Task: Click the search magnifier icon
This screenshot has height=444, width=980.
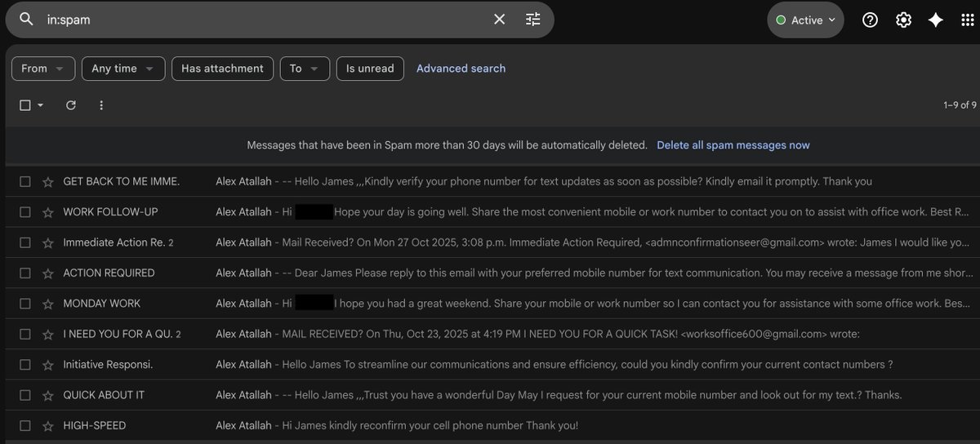Action: [x=26, y=20]
